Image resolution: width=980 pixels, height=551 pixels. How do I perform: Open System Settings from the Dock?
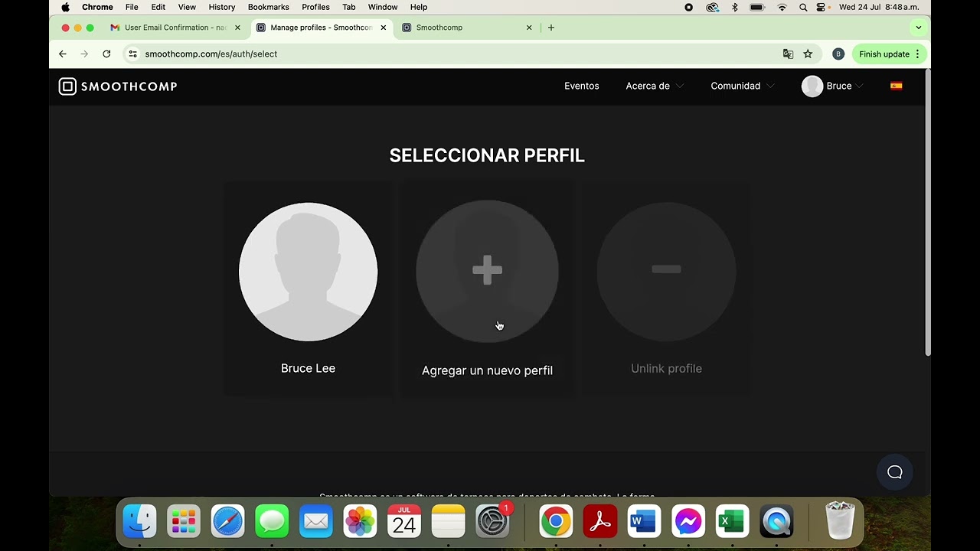click(x=492, y=522)
